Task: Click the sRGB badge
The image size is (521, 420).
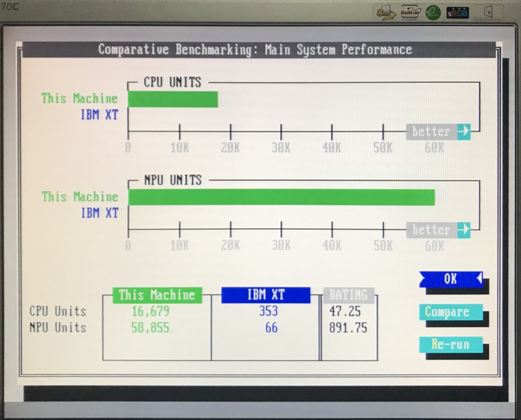Action: point(457,13)
